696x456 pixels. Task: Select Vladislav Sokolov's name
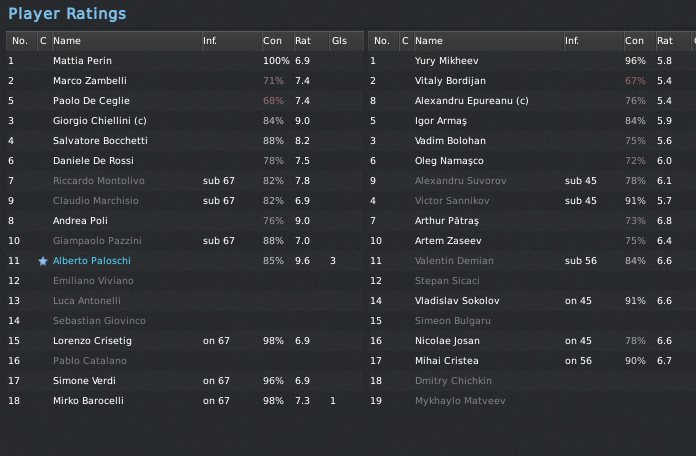click(456, 301)
